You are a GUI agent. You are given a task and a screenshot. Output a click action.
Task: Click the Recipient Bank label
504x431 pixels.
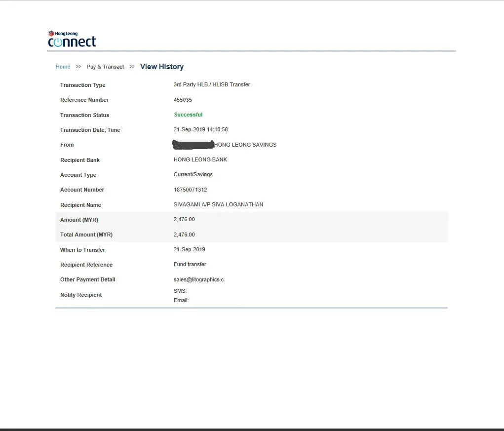pos(79,160)
